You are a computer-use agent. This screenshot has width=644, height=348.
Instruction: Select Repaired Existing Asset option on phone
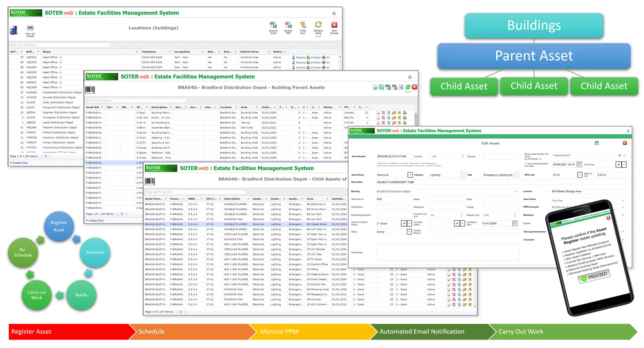[x=582, y=267]
